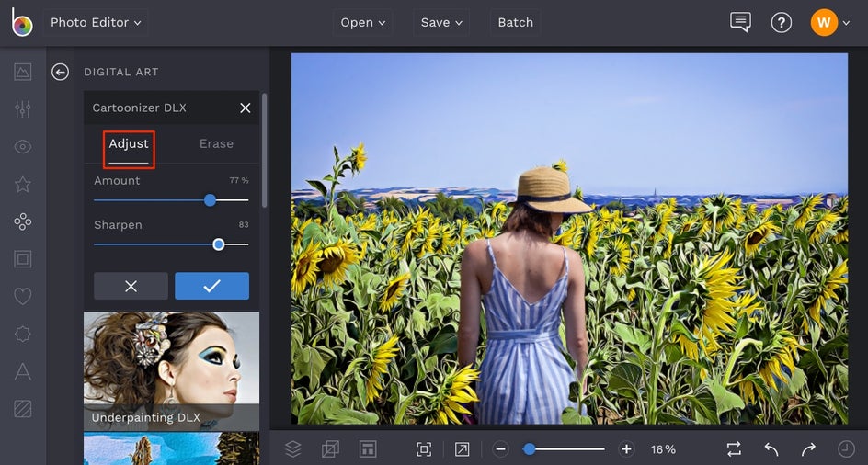The image size is (868, 465).
Task: Switch to the Erase tab
Action: click(x=216, y=144)
